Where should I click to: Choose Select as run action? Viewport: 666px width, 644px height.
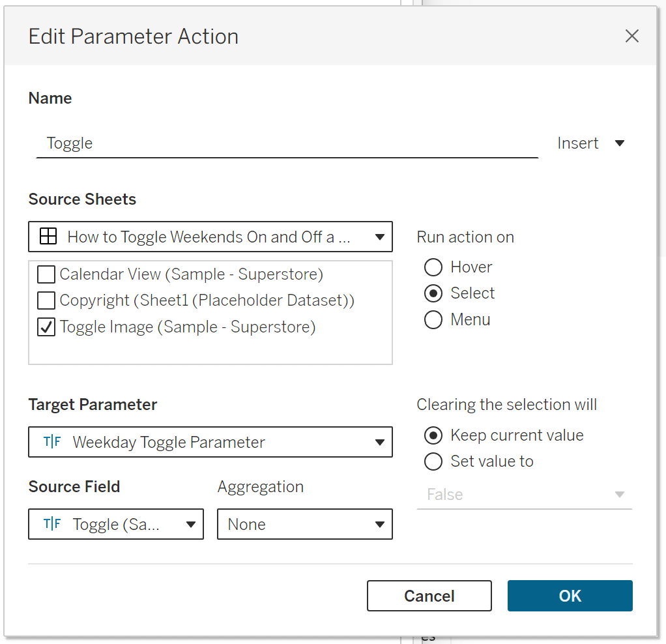[x=433, y=293]
